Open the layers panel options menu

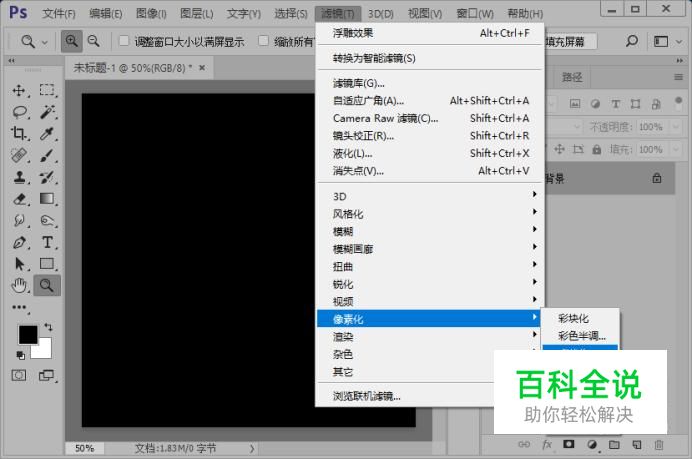[678, 78]
